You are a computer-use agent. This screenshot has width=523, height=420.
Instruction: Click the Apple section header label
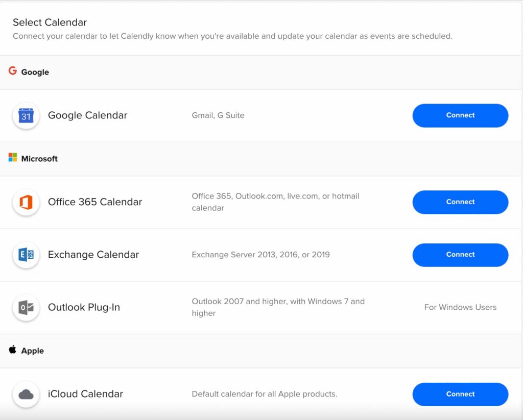33,351
